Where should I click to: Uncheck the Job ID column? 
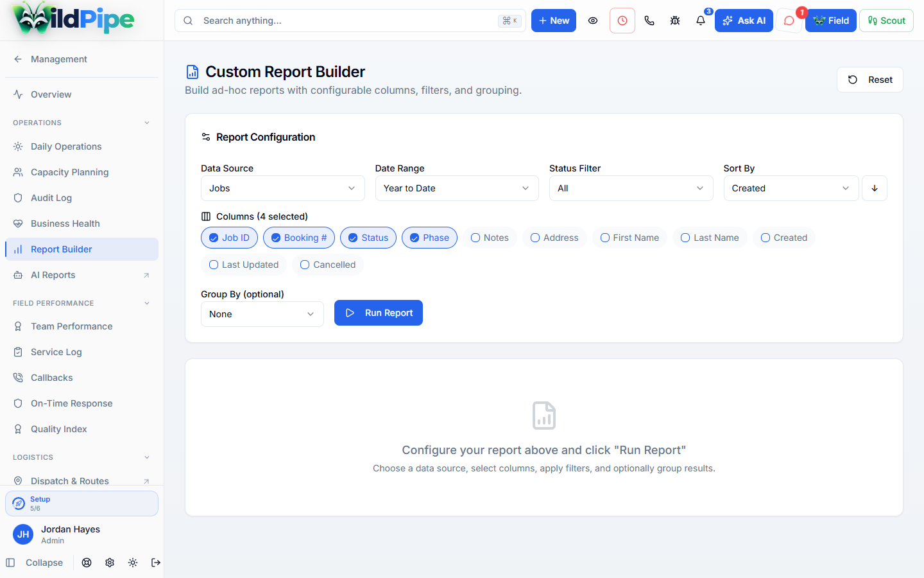[x=229, y=238]
